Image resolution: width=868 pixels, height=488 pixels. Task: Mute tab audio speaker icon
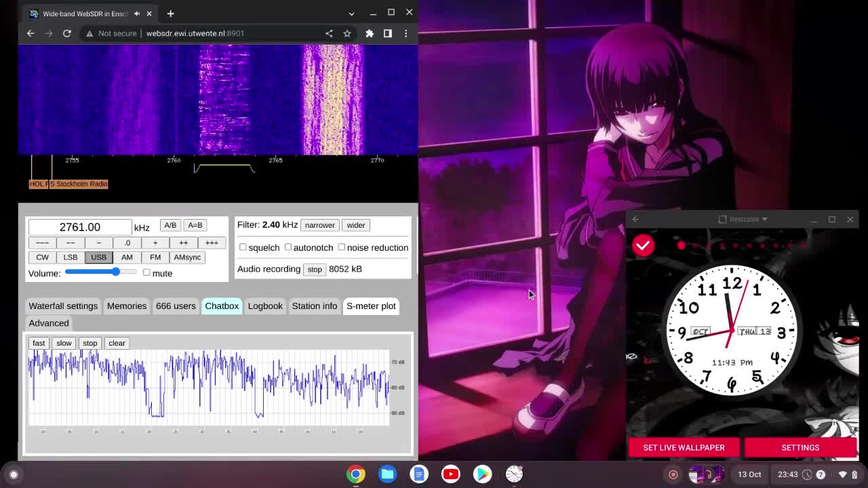[x=137, y=14]
